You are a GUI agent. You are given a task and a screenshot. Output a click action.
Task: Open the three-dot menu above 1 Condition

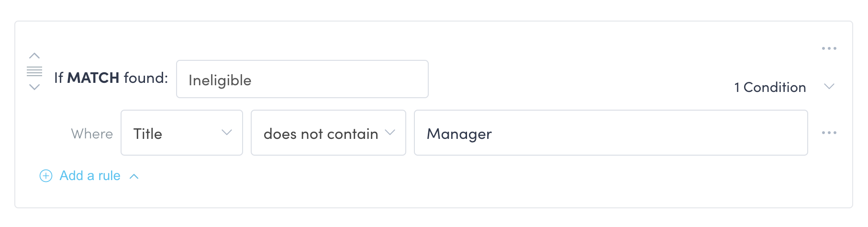coord(829,48)
